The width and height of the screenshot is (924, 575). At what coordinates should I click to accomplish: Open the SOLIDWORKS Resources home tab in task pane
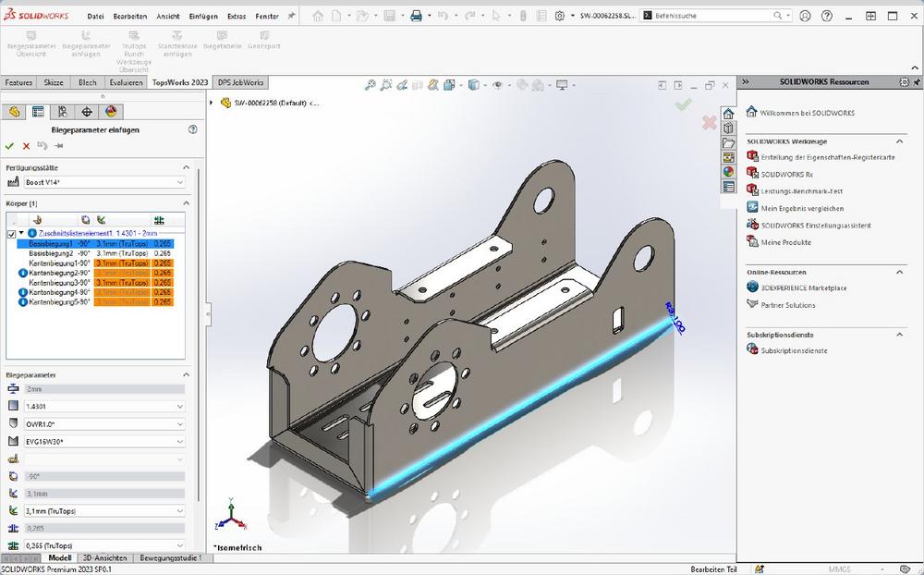point(728,114)
